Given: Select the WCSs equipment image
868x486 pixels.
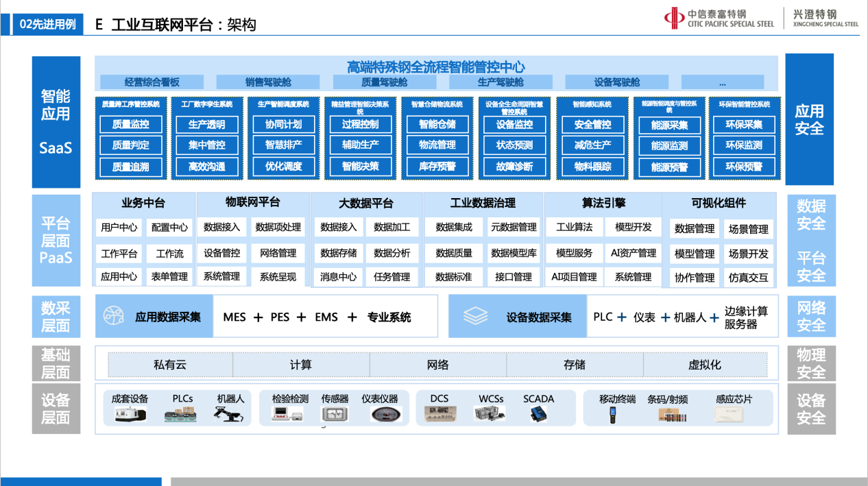Looking at the screenshot, I should (490, 413).
